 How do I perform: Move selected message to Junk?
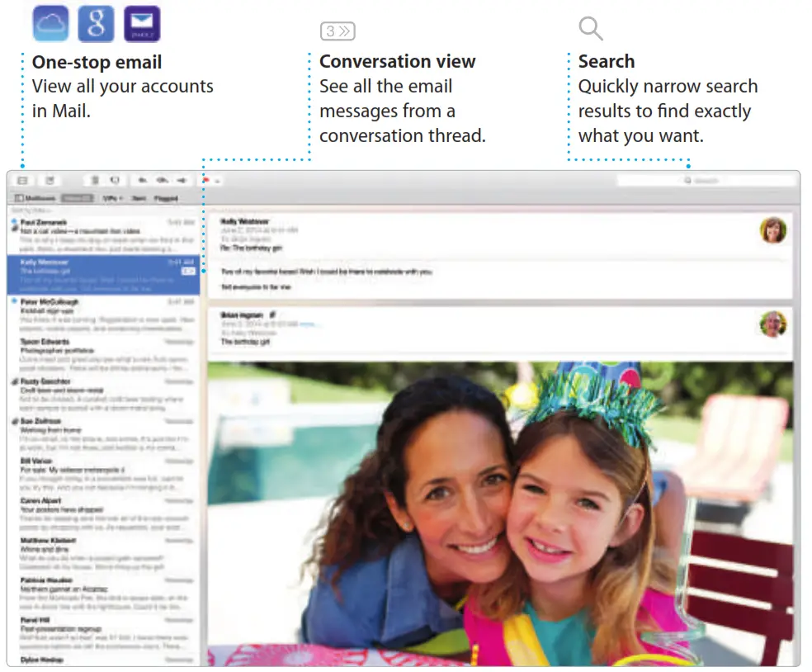[x=115, y=180]
